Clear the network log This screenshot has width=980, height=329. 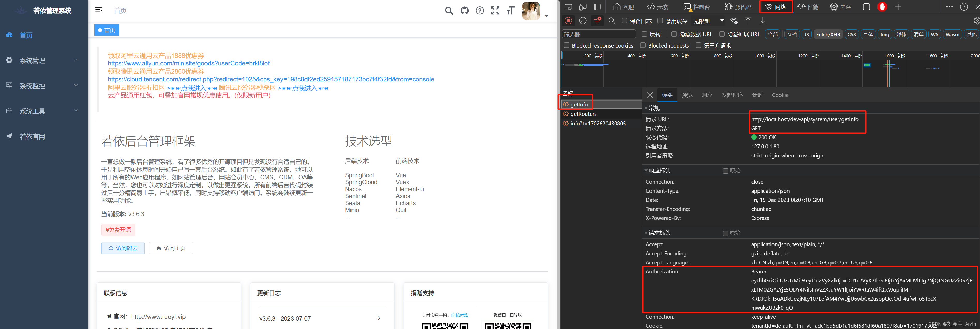(x=583, y=20)
